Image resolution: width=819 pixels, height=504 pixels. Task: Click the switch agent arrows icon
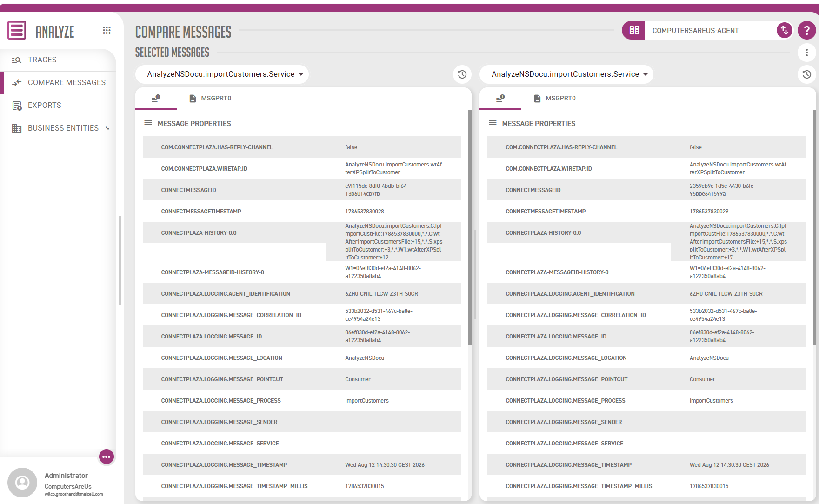point(785,30)
